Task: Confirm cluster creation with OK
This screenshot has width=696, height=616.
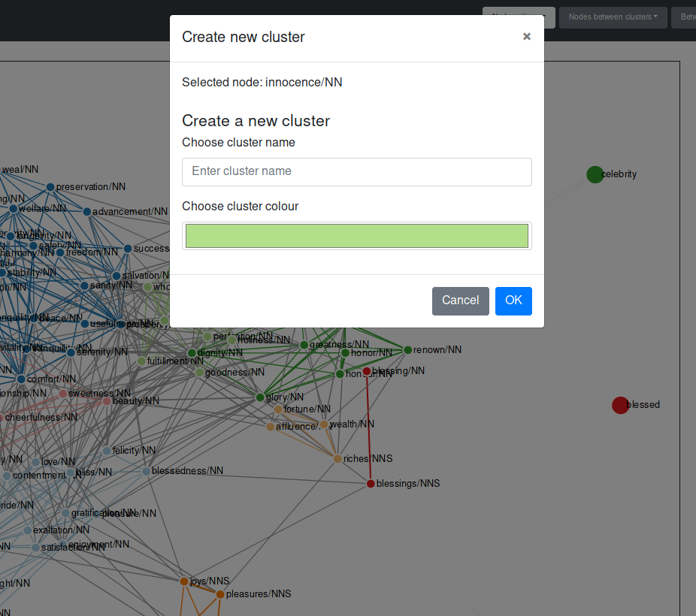Action: [513, 300]
